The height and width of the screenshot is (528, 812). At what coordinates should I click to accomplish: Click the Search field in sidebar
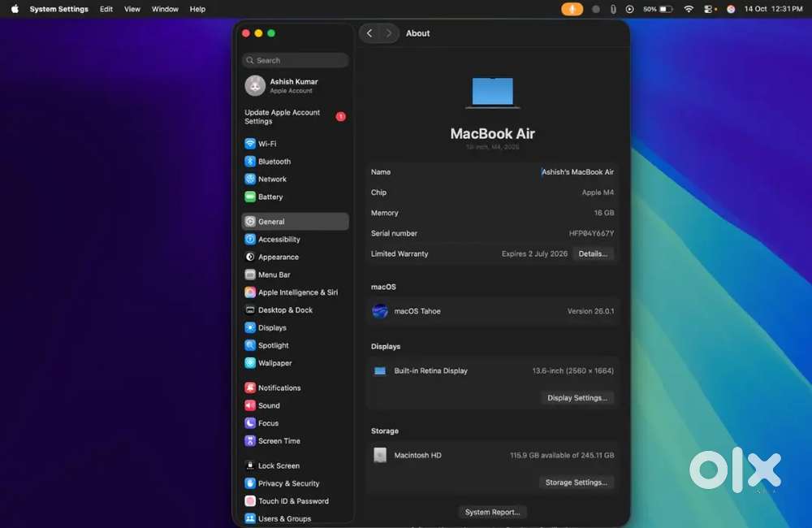[296, 60]
